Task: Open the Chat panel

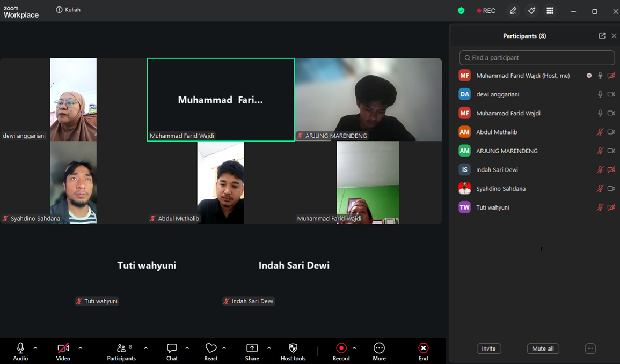Action: tap(172, 351)
